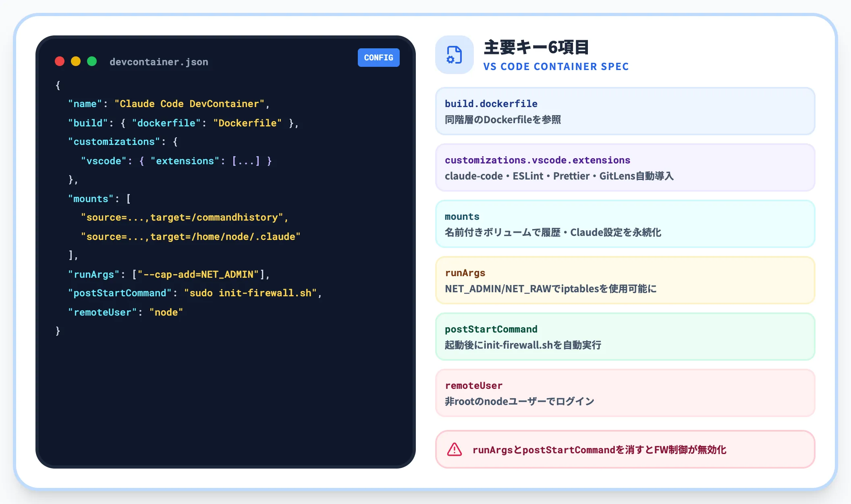This screenshot has height=504, width=851.
Task: Click the "node" value in the code
Action: 166,312
